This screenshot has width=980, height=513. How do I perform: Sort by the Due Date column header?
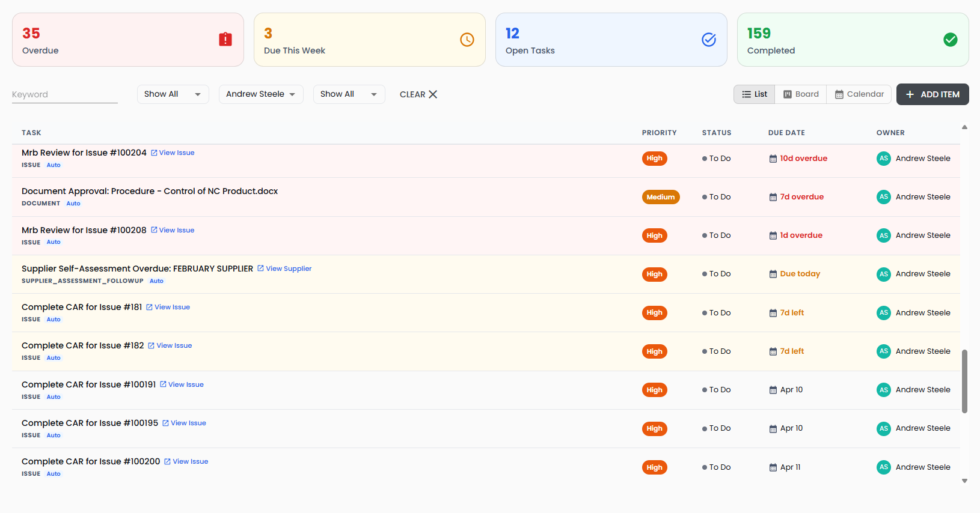(786, 133)
